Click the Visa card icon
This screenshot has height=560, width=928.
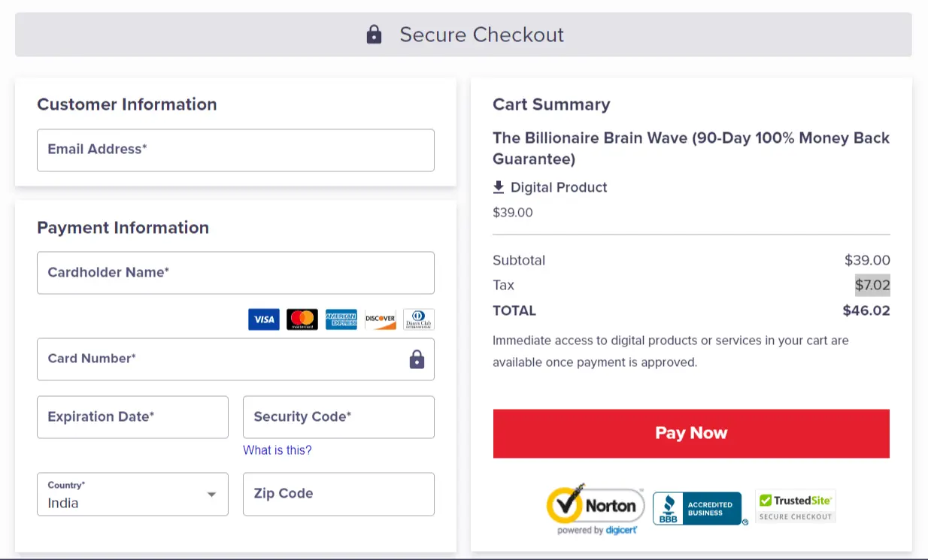263,319
